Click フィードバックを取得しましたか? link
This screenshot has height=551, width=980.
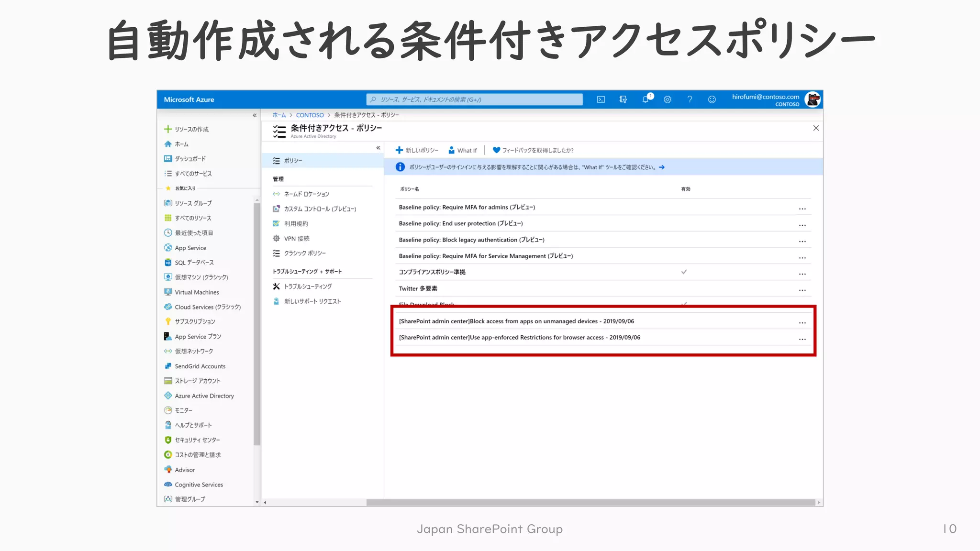pos(533,150)
